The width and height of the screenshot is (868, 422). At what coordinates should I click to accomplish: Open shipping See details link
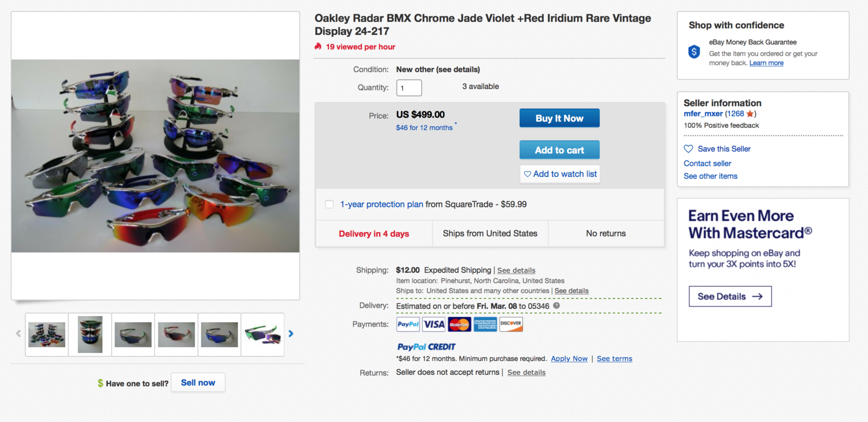[x=516, y=270]
